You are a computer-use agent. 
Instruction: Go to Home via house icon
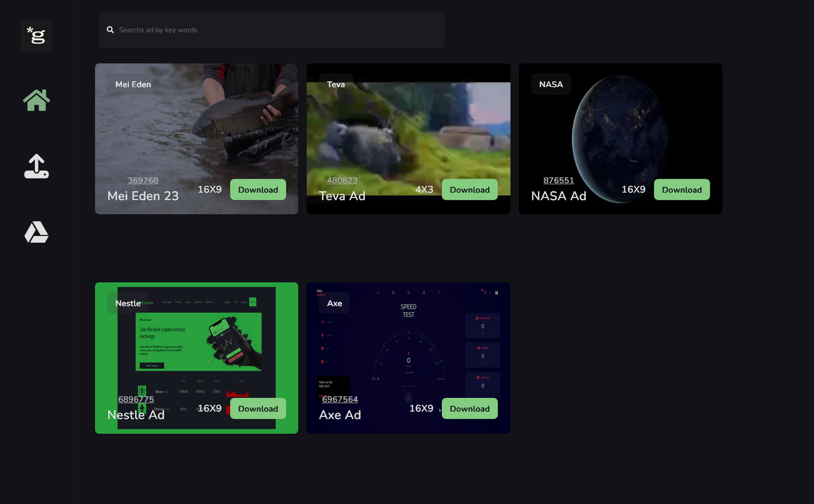[36, 100]
